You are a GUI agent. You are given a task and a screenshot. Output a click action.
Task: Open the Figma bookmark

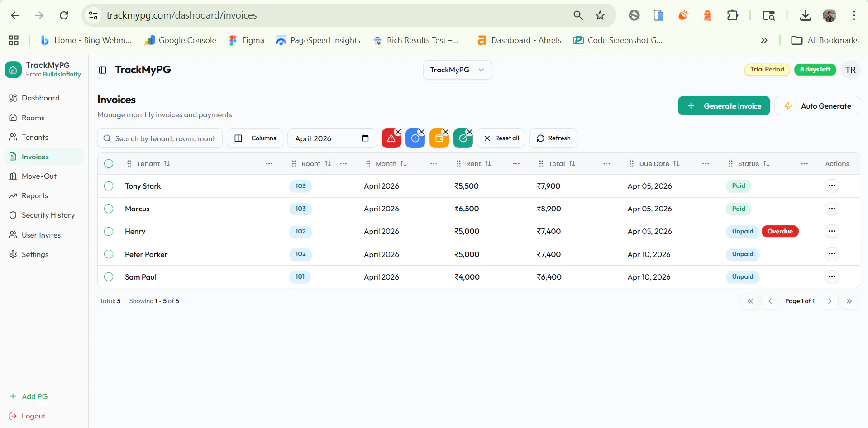coord(247,40)
